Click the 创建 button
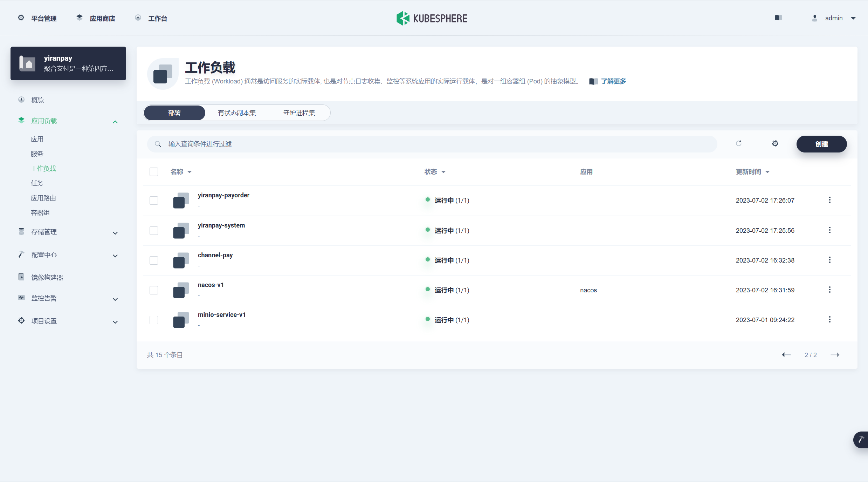 coord(821,144)
